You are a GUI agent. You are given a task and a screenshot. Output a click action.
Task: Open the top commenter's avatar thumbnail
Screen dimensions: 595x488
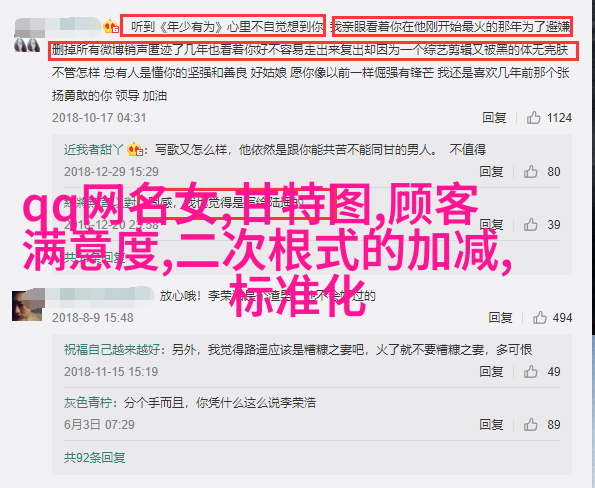pyautogui.click(x=27, y=45)
